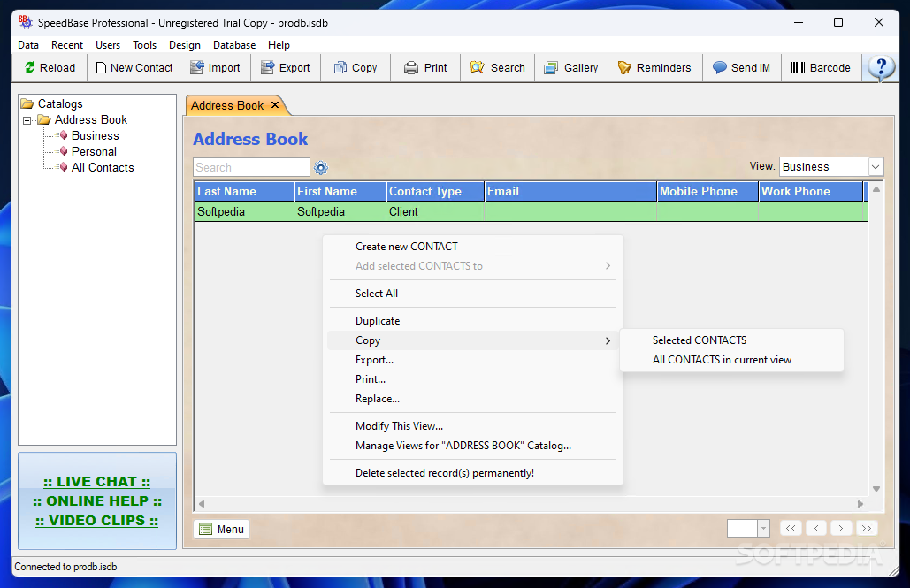
Task: Select All CONTACTS in current view
Action: point(731,360)
